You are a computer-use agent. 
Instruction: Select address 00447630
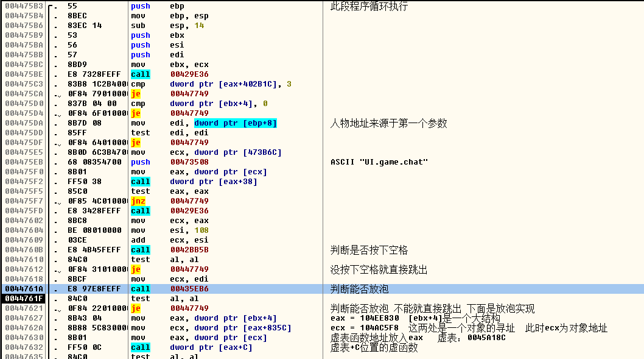click(24, 338)
